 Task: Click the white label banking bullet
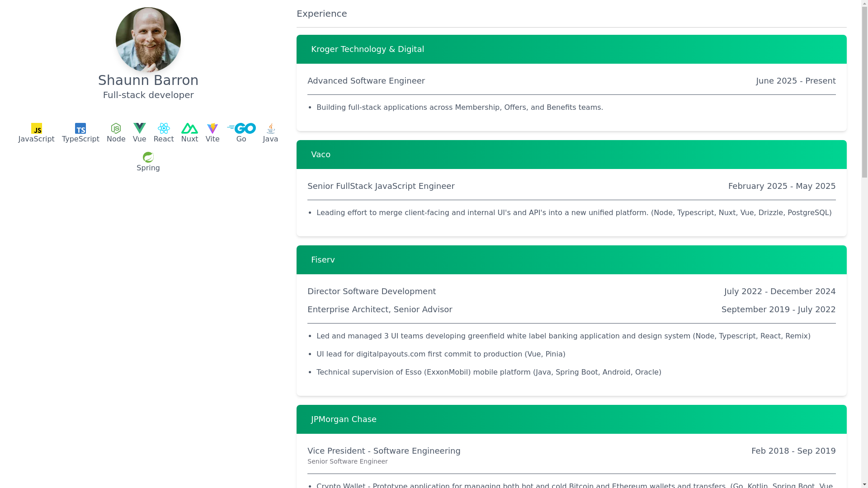(563, 336)
